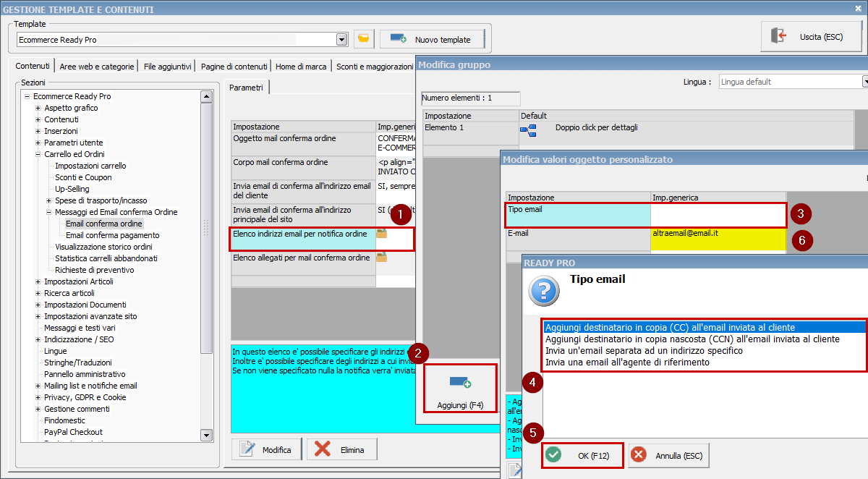This screenshot has height=479, width=868.
Task: Click the yellow icon beside template dropdown
Action: (364, 39)
